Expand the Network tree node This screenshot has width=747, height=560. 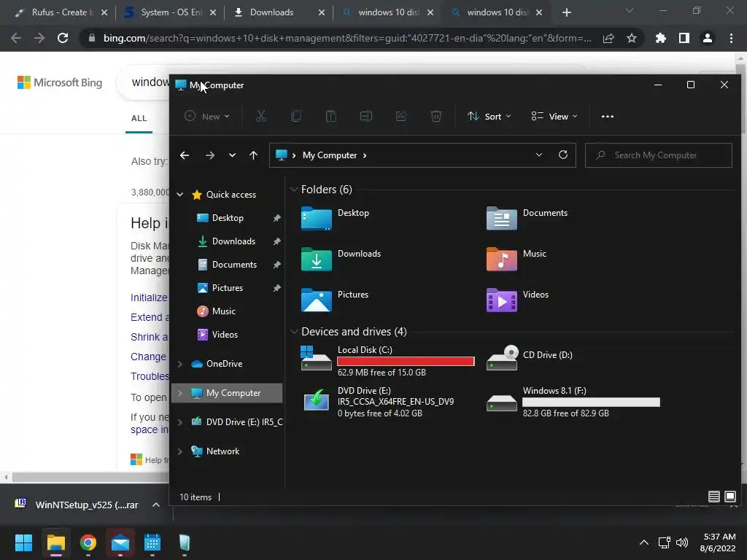[179, 451]
